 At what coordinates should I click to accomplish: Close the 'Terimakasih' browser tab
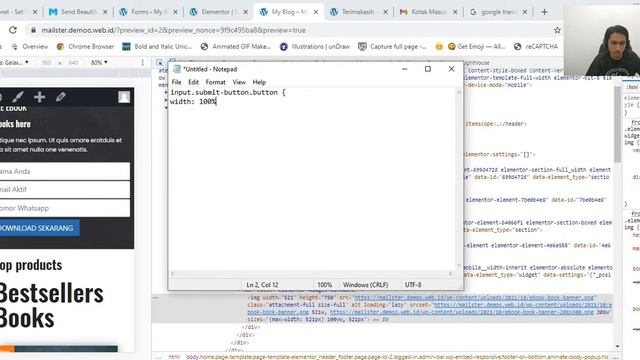(385, 12)
